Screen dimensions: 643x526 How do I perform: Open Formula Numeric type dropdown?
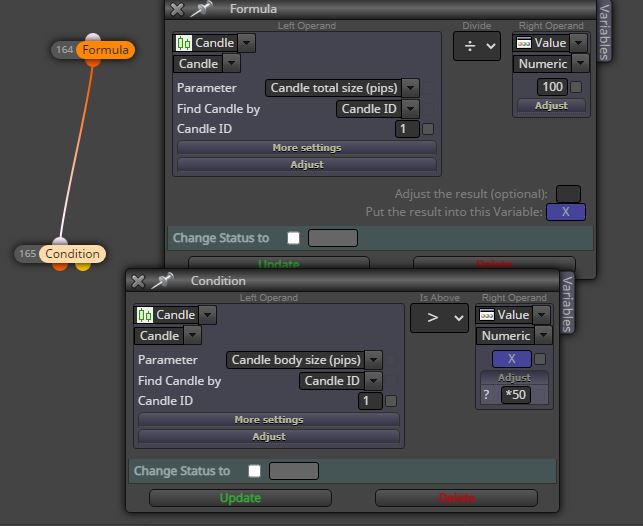580,64
